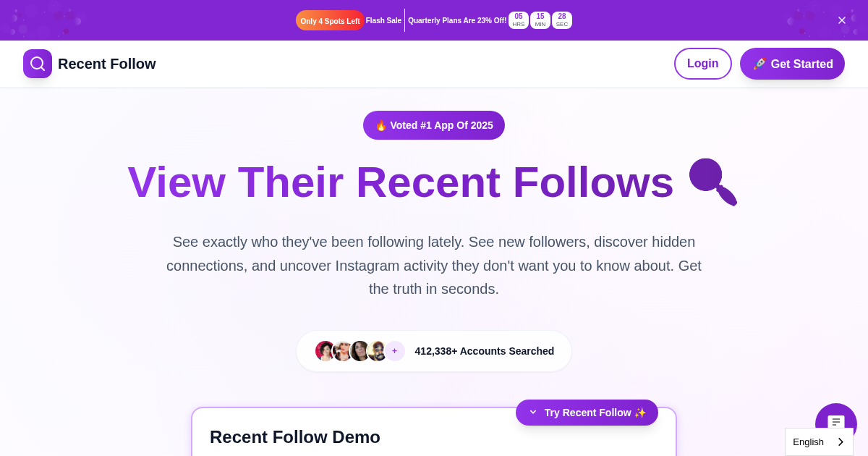Dismiss the flash sale banner
This screenshot has width=868, height=456.
pyautogui.click(x=842, y=20)
